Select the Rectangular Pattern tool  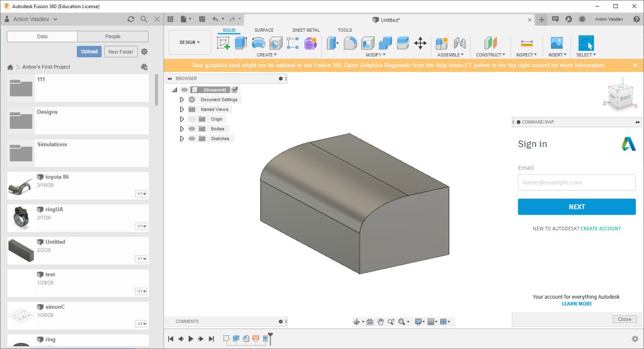click(293, 43)
